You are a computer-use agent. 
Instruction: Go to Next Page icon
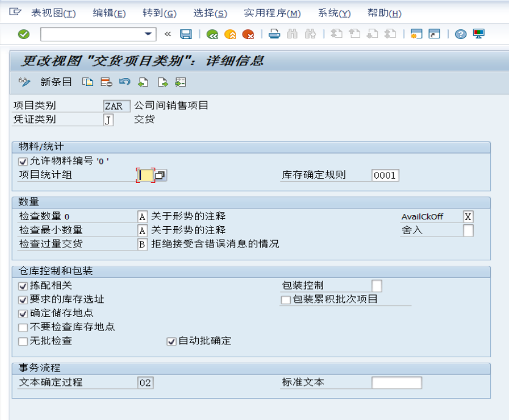pos(372,34)
